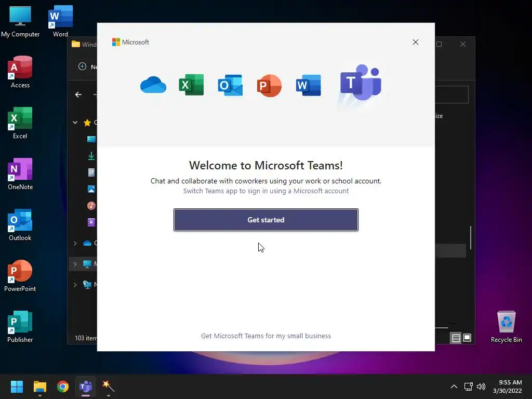532x399 pixels.
Task: Click the Teams icon in the taskbar
Action: coord(86,387)
